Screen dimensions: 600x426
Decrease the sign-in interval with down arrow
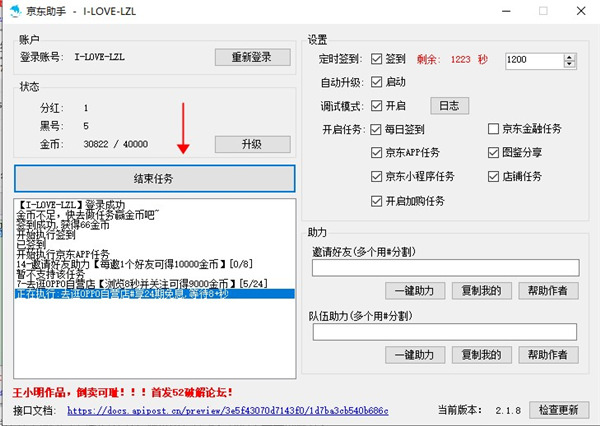[x=569, y=64]
